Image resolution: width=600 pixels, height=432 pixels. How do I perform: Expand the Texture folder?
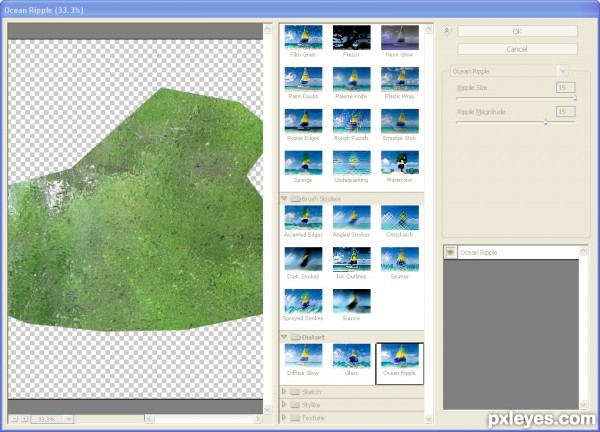click(284, 417)
